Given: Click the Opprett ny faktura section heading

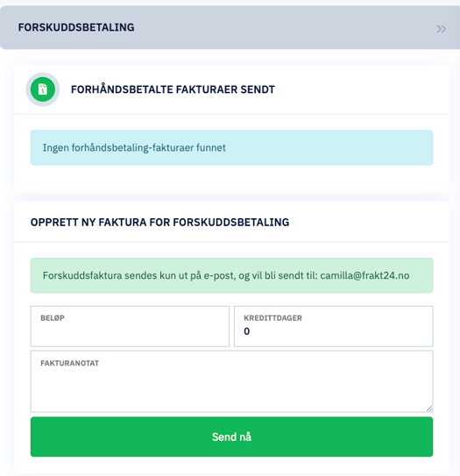Looking at the screenshot, I should (x=160, y=222).
